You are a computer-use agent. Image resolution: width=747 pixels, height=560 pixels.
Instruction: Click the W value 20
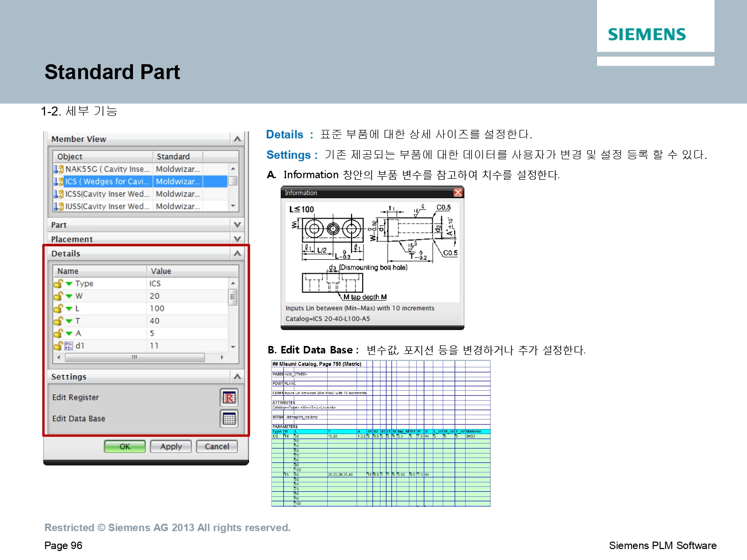(x=154, y=296)
